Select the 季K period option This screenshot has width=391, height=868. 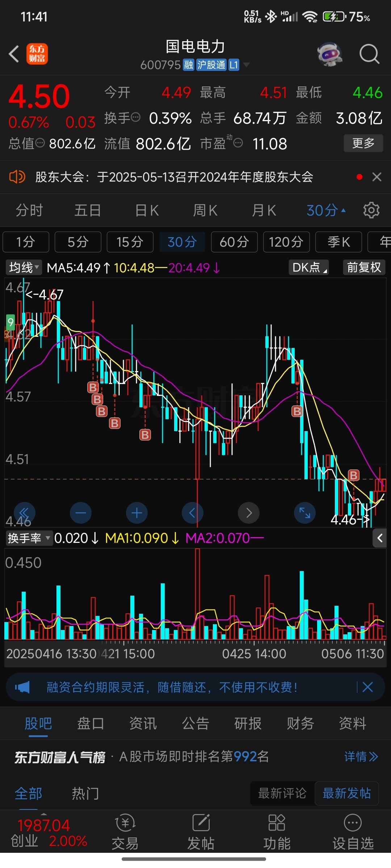pyautogui.click(x=339, y=242)
